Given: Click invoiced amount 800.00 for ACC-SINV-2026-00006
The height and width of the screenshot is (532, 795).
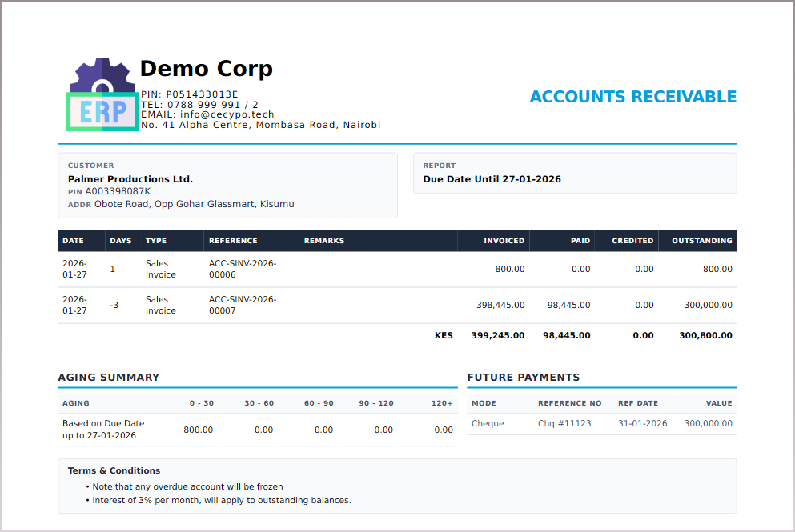Looking at the screenshot, I should 510,269.
